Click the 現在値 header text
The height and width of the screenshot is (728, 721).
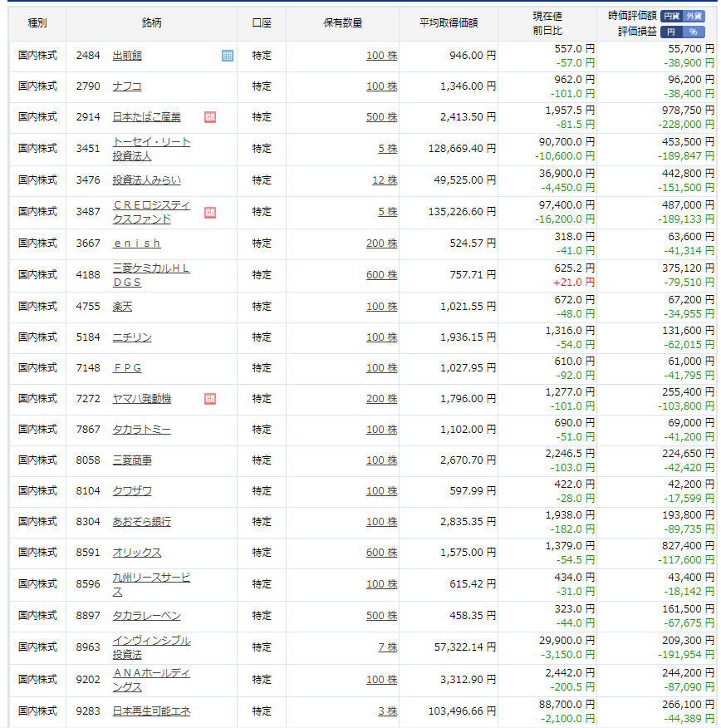click(x=547, y=17)
